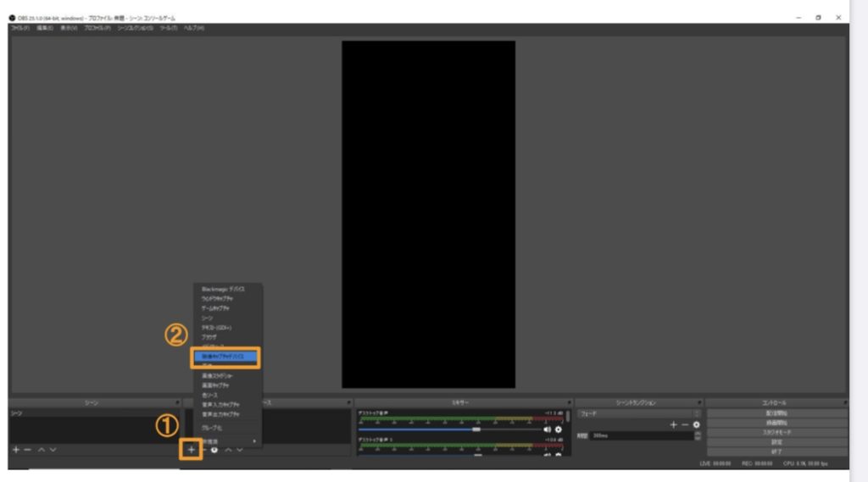This screenshot has width=868, height=482.
Task: Move selected source down arrow
Action: (x=240, y=450)
